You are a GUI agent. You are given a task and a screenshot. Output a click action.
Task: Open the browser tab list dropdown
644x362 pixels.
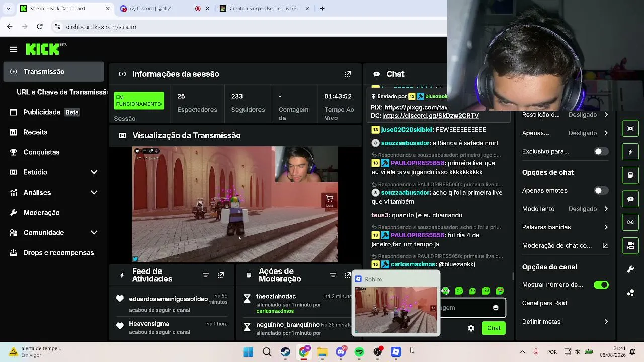pyautogui.click(x=8, y=9)
